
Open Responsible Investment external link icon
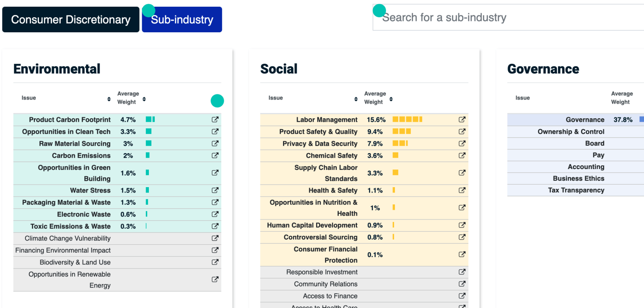462,272
